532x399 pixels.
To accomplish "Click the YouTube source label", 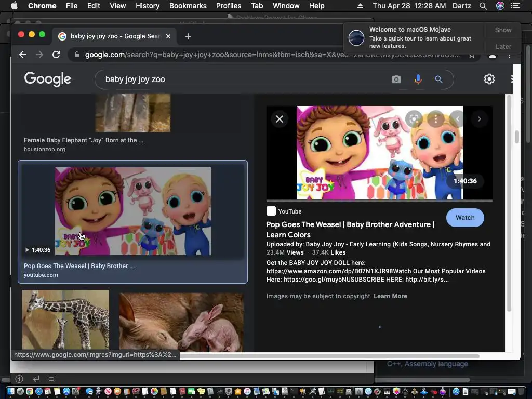I will coord(290,211).
